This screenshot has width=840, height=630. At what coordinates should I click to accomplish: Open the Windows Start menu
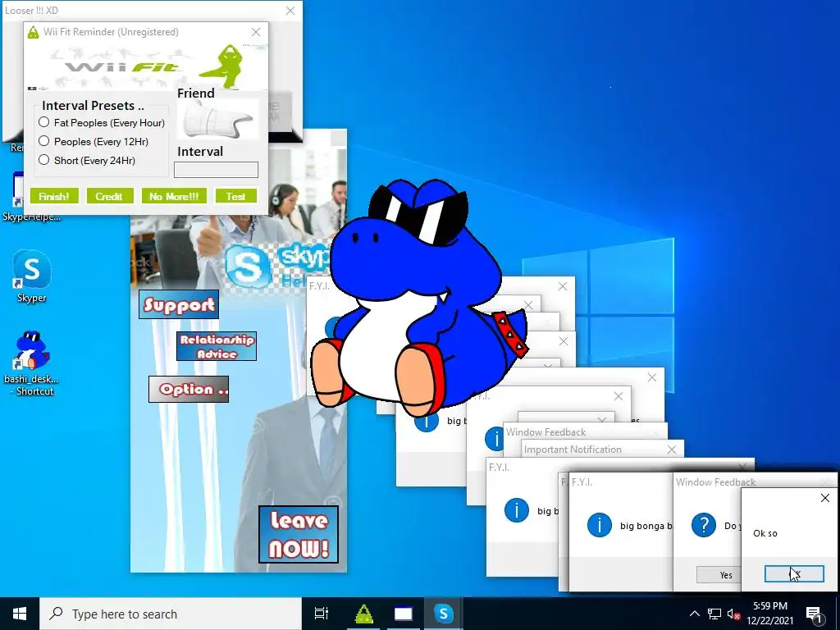(x=20, y=614)
